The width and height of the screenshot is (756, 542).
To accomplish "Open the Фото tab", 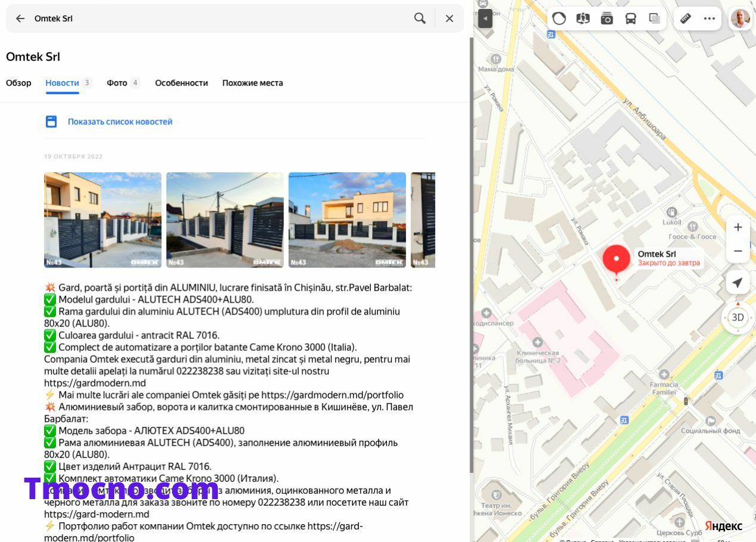I will point(117,83).
